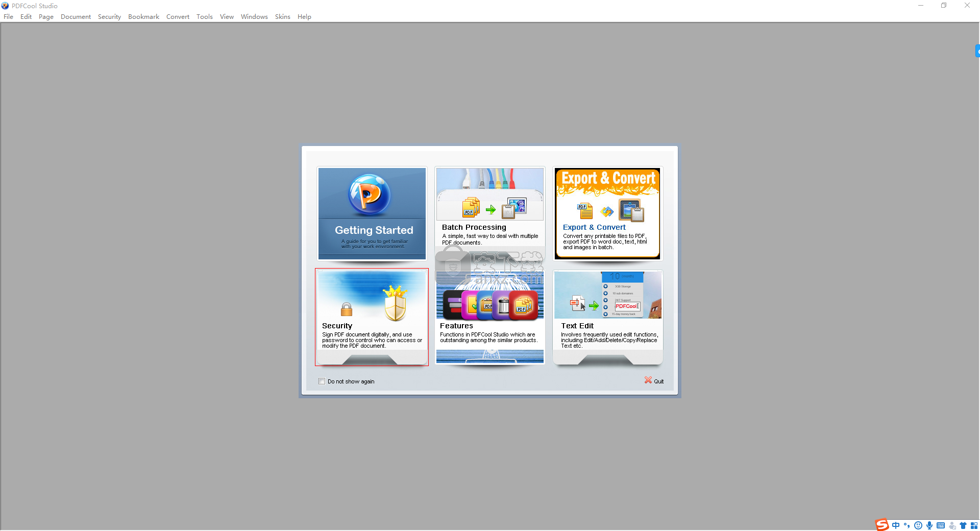Open the Skins menu
This screenshot has width=980, height=531.
pos(282,17)
